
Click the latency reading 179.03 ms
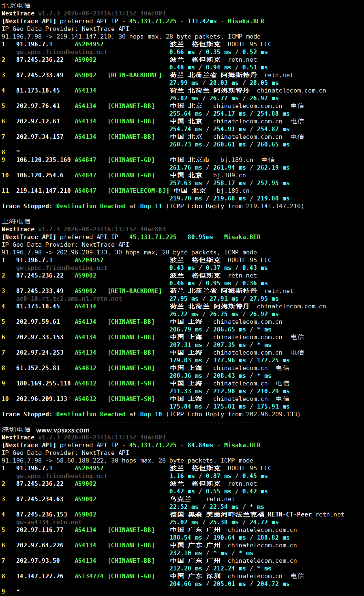tap(186, 360)
